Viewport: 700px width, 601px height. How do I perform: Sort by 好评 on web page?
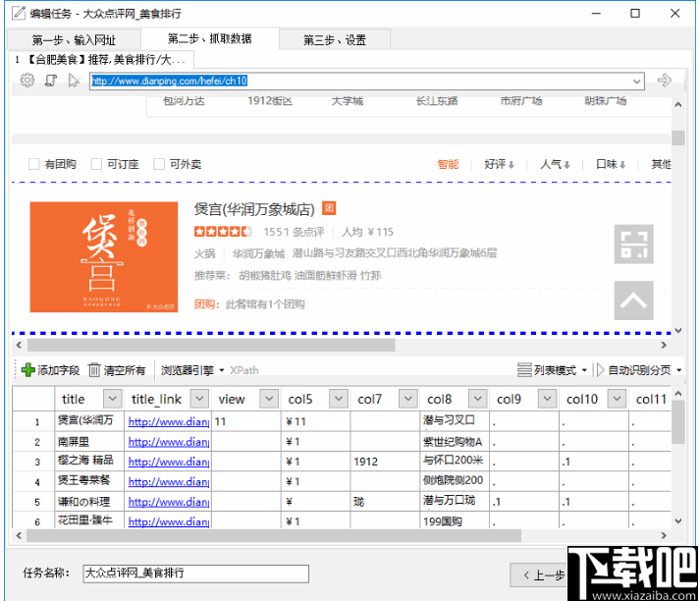499,164
